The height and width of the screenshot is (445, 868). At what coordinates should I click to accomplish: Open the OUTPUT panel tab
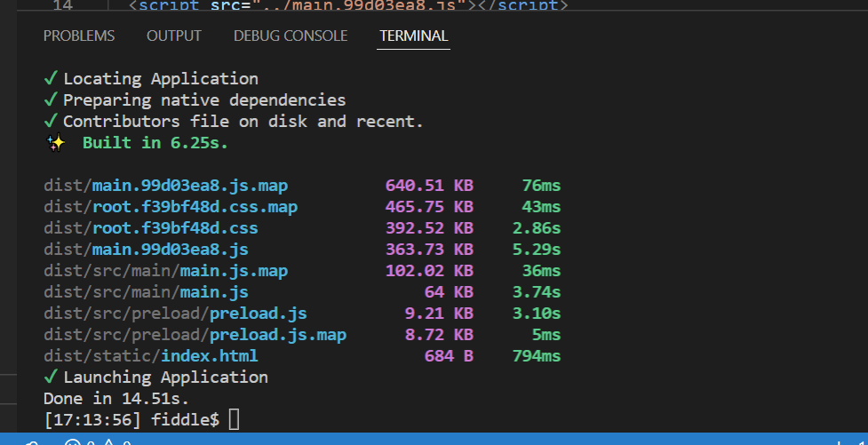point(174,36)
